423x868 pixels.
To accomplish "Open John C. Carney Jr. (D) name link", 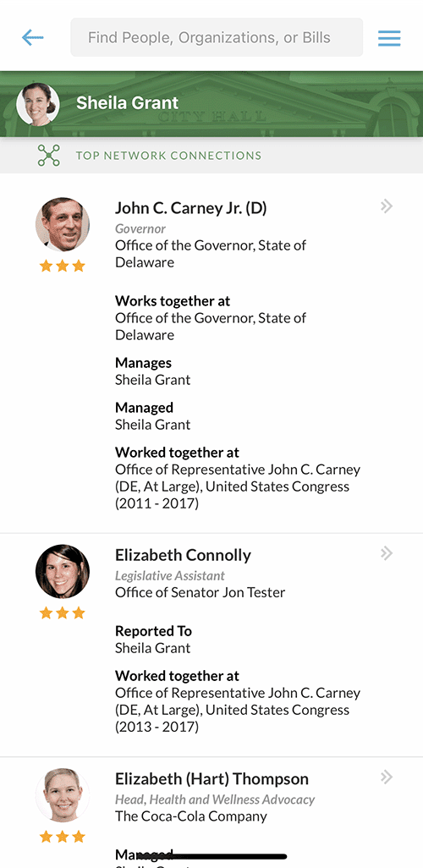I will 191,208.
